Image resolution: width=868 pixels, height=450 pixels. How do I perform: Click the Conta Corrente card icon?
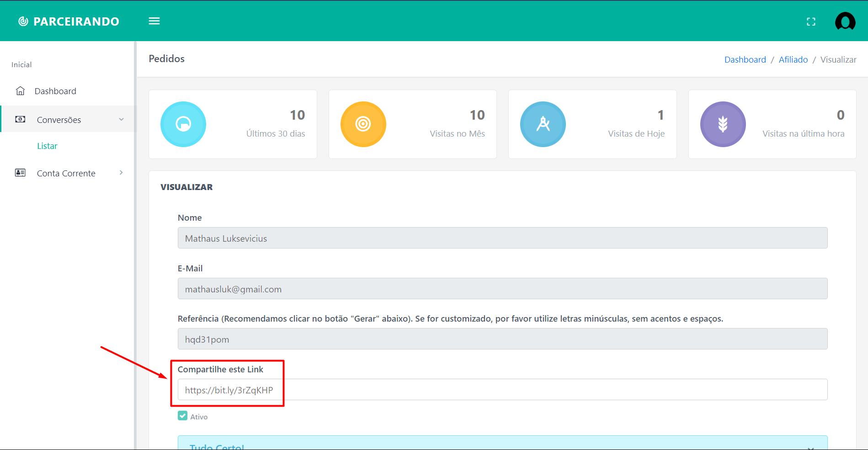[20, 173]
